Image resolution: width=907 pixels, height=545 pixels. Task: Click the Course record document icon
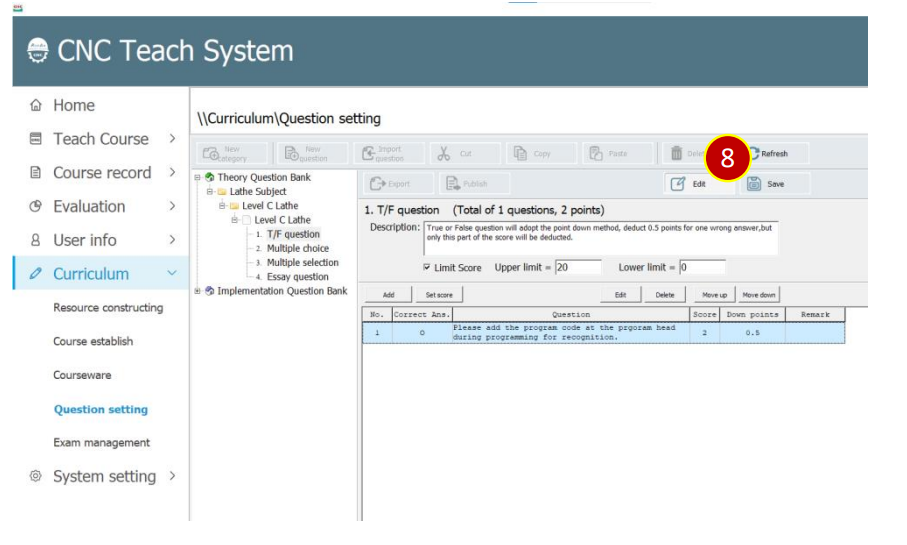[x=36, y=172]
